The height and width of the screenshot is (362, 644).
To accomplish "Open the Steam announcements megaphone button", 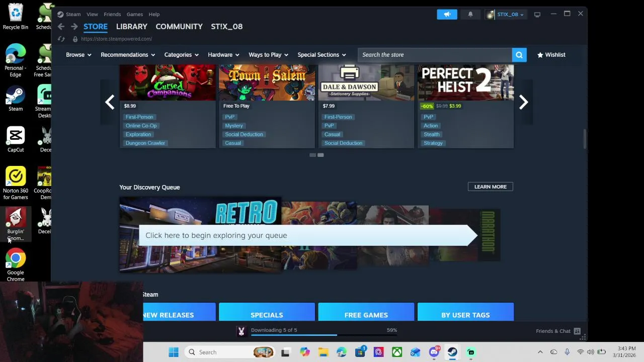I will coord(447,14).
